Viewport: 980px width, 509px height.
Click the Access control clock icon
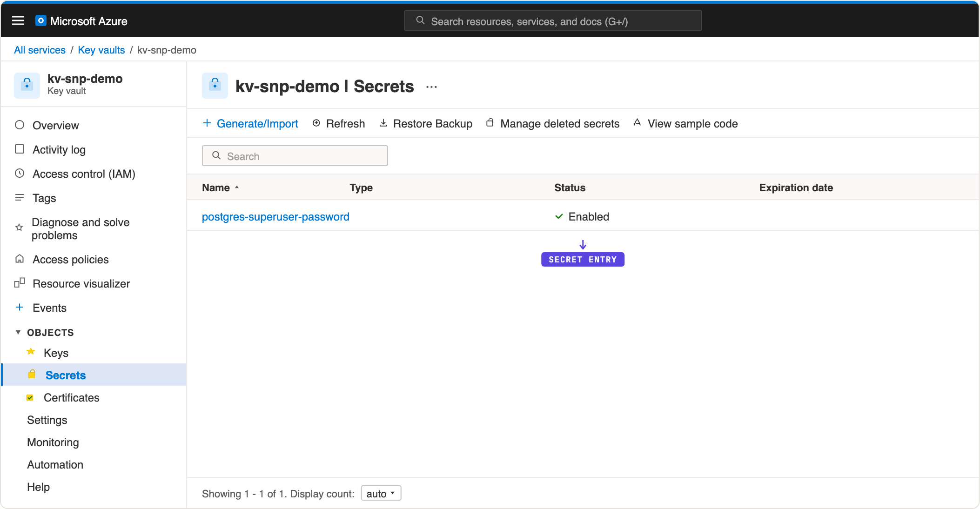click(x=20, y=173)
